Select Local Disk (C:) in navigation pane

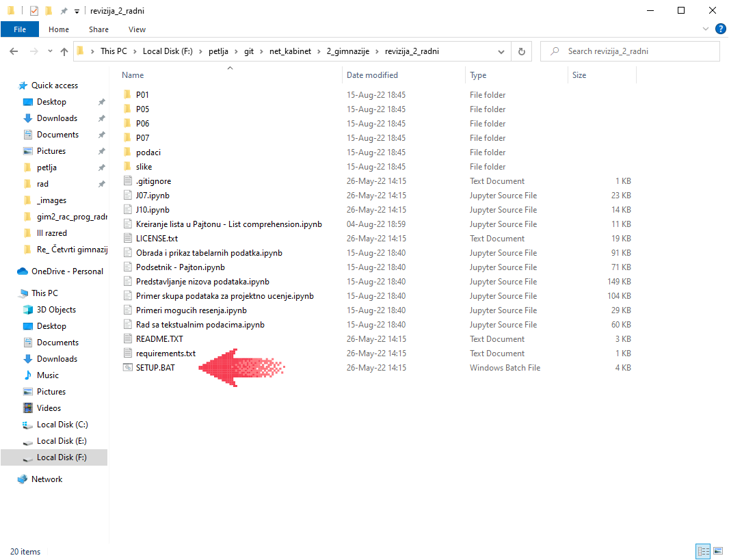tap(62, 425)
